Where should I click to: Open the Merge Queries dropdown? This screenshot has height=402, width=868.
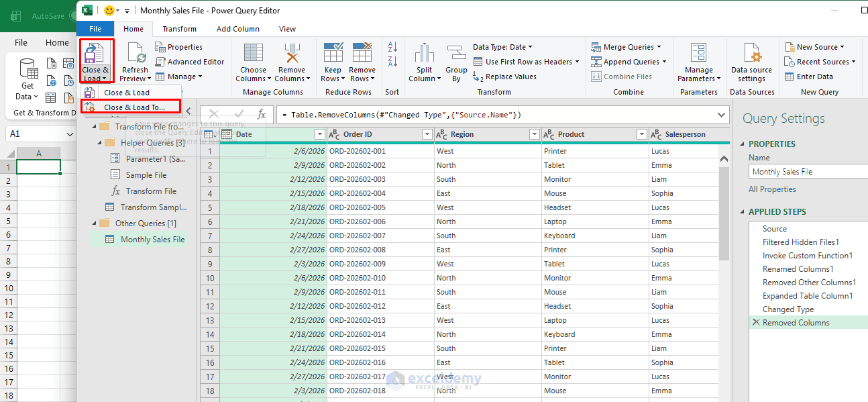pyautogui.click(x=627, y=47)
